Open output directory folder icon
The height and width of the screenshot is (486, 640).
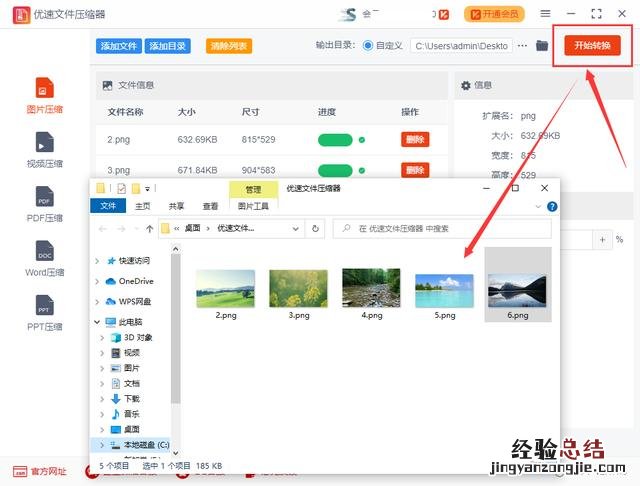[x=542, y=46]
